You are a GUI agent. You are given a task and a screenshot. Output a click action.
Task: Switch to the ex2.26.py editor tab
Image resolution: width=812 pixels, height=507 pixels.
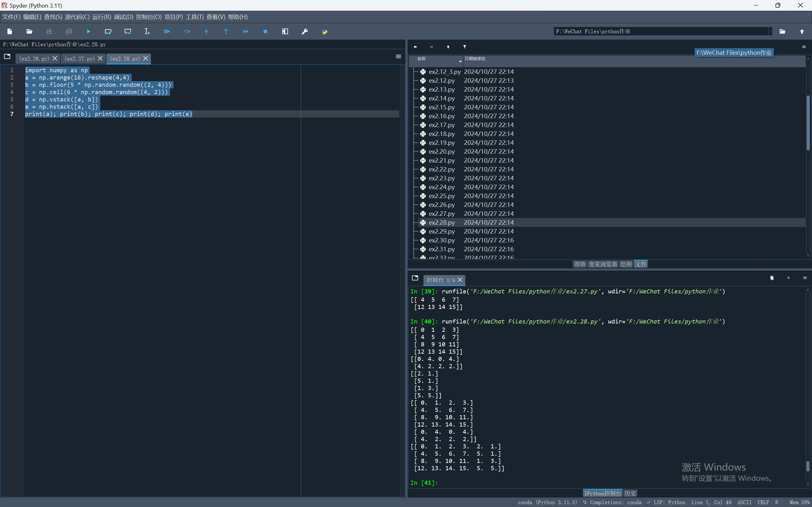click(34, 59)
